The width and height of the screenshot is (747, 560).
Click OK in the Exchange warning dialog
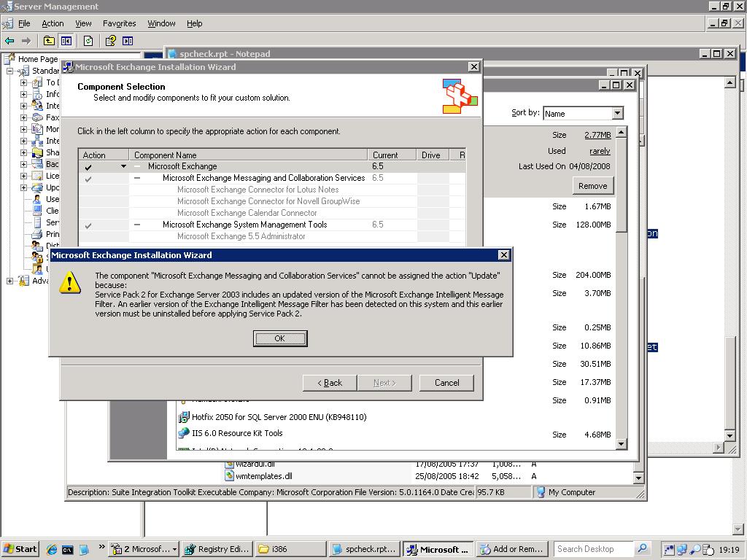[280, 338]
